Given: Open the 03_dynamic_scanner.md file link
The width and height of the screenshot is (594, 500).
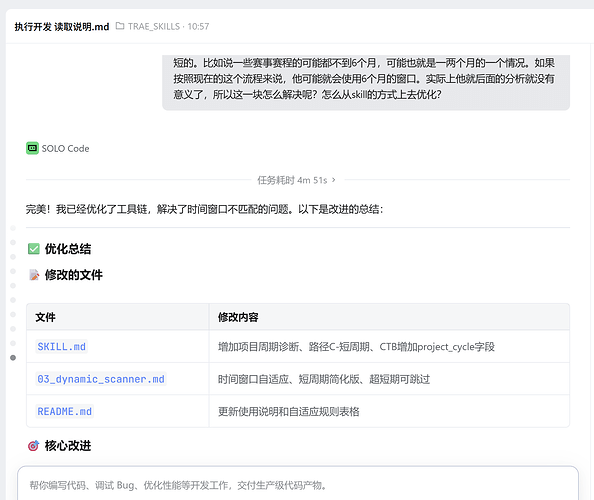Looking at the screenshot, I should pyautogui.click(x=101, y=379).
